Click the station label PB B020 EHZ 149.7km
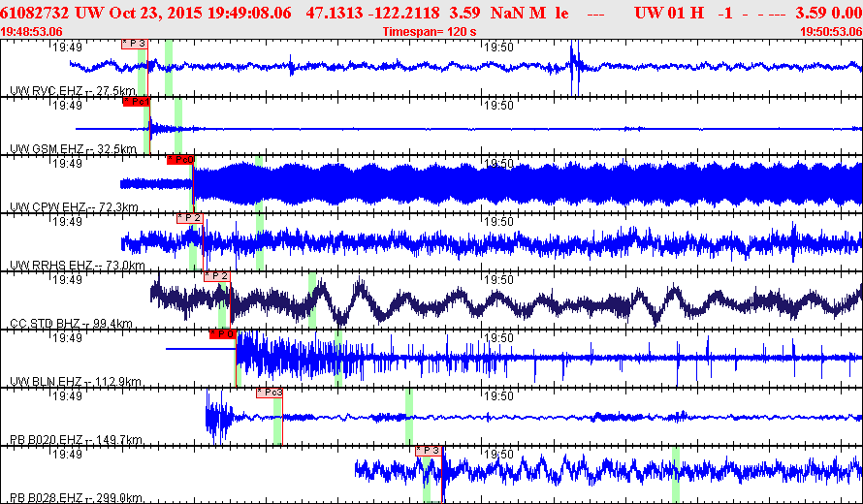This screenshot has width=863, height=504. click(76, 440)
